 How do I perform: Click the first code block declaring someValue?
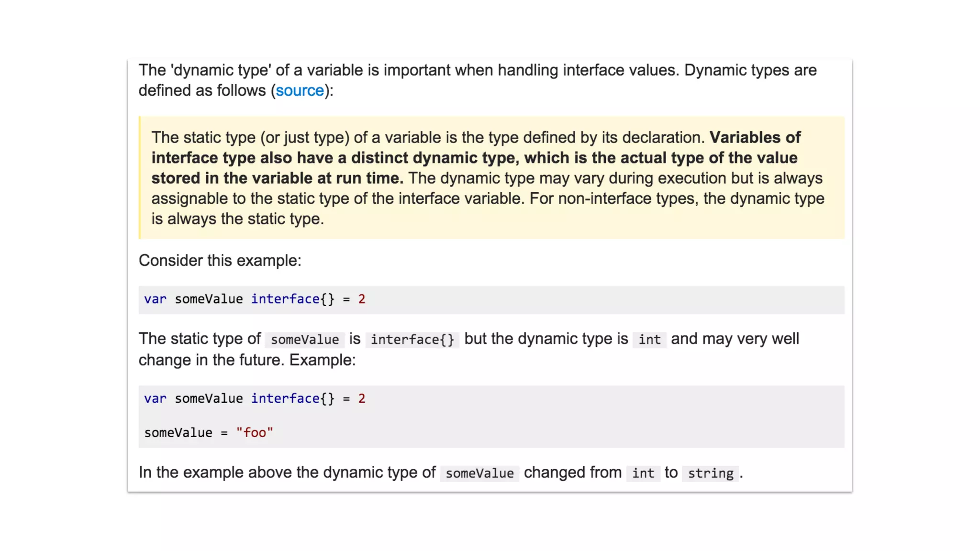pyautogui.click(x=491, y=300)
